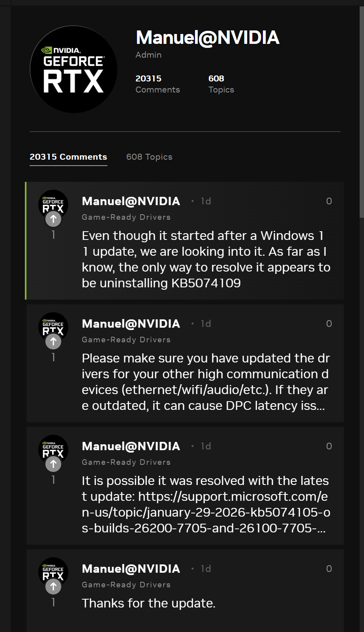Open the truncated Microsoft support URL comment
This screenshot has width=364, height=632.
tap(205, 504)
